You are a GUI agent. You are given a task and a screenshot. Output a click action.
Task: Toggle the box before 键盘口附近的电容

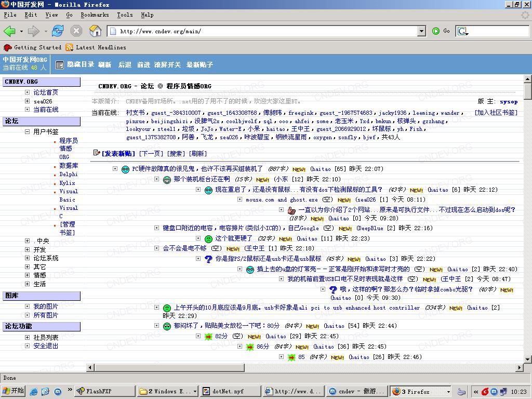click(157, 228)
